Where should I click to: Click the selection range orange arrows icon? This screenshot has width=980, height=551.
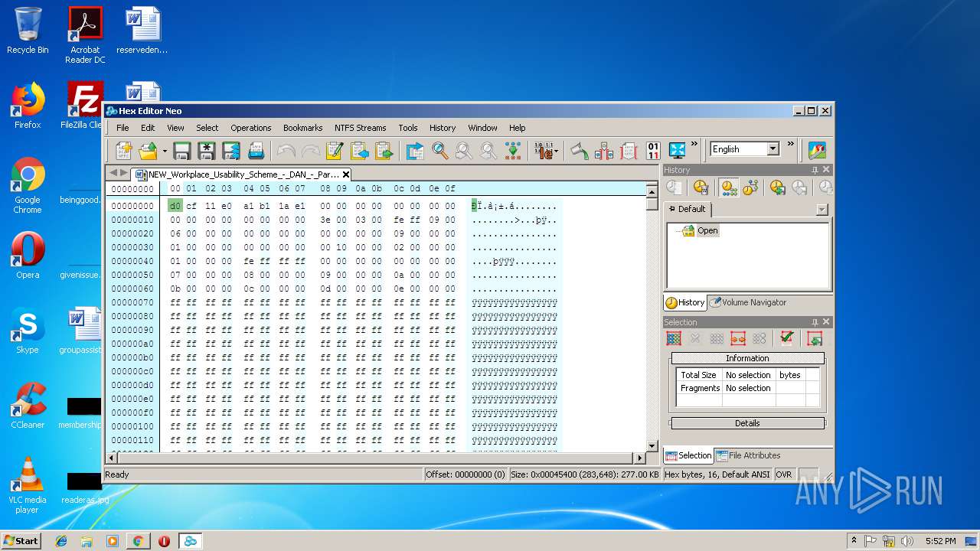[738, 339]
